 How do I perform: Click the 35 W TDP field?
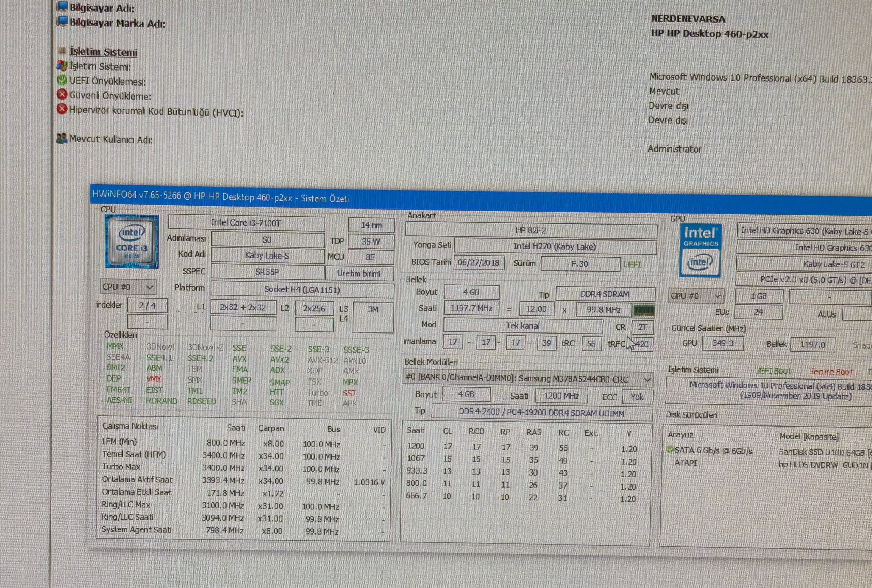coord(371,242)
